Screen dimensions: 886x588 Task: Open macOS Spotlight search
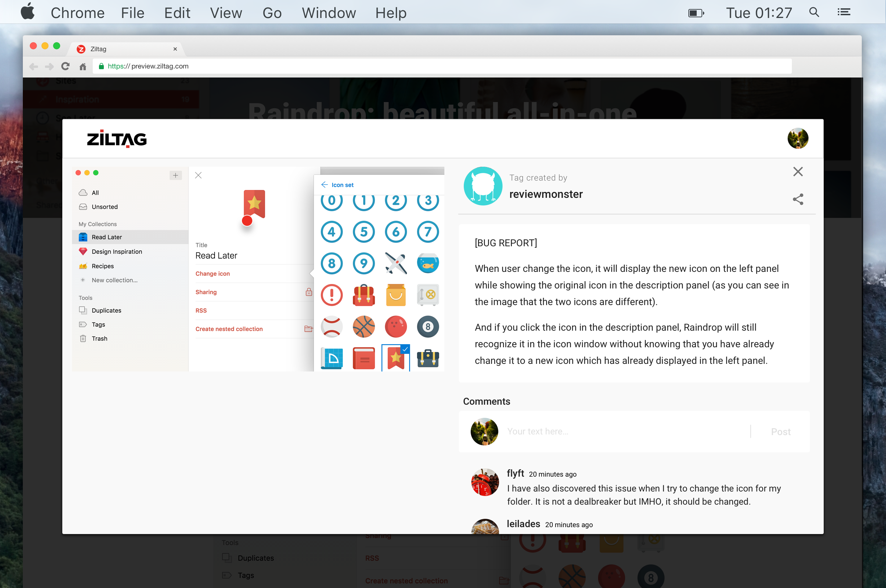click(814, 12)
